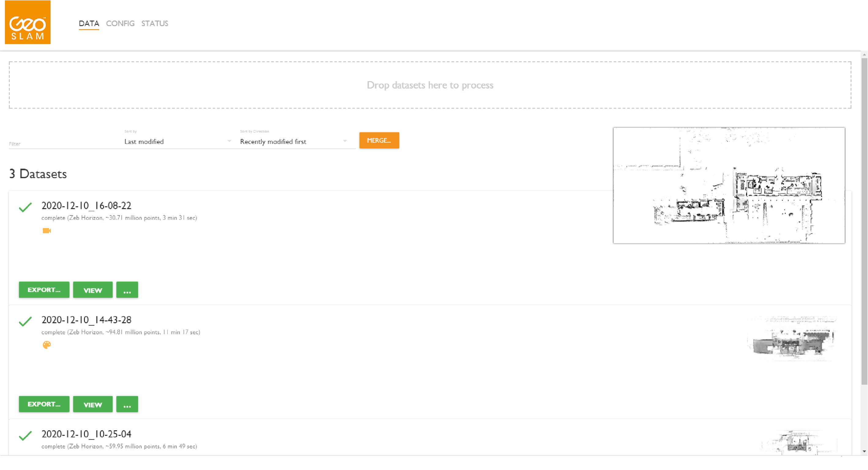Click the large floor plan preview thumbnail

(x=729, y=185)
